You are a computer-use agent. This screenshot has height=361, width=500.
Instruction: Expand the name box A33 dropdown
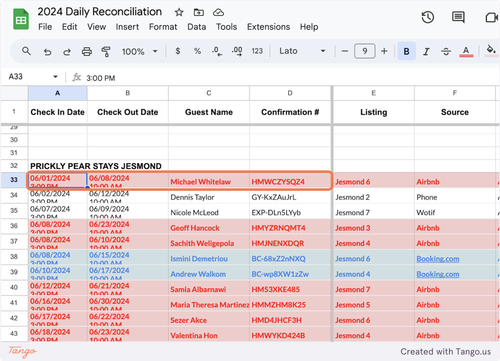[x=55, y=77]
